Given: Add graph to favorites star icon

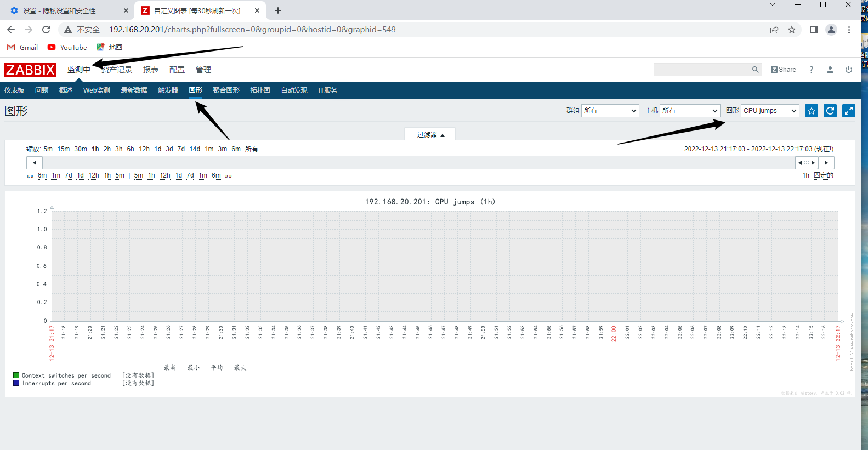Looking at the screenshot, I should (811, 111).
